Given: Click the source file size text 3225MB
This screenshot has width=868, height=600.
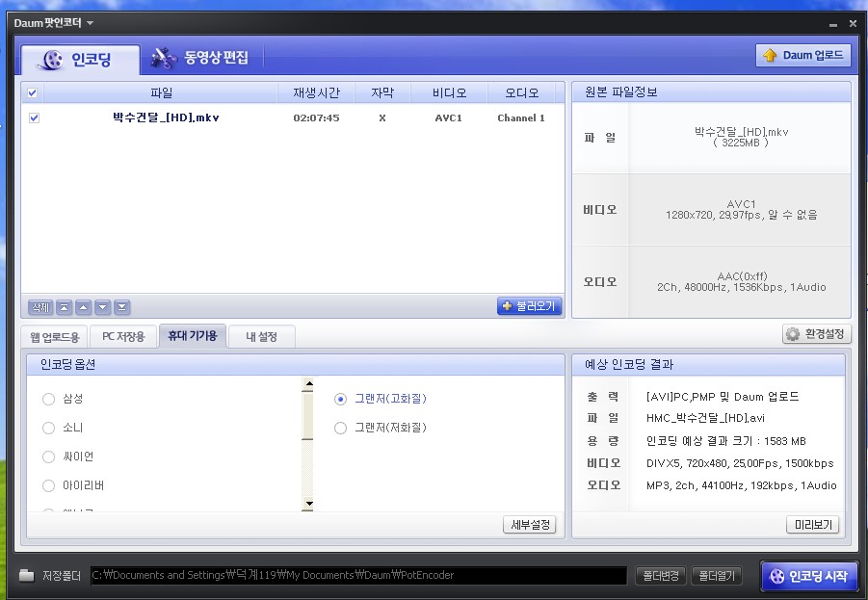Looking at the screenshot, I should tap(741, 143).
